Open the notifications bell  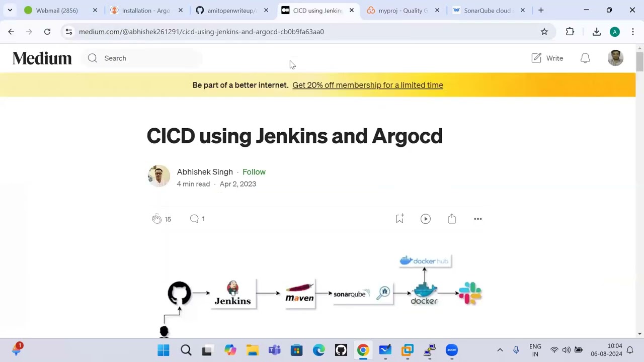pyautogui.click(x=585, y=58)
